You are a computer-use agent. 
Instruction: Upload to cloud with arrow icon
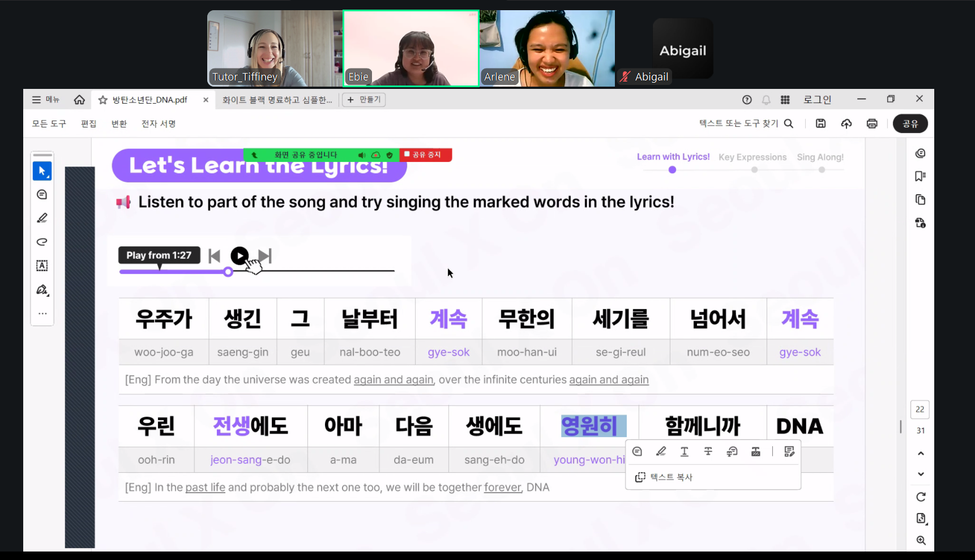(x=846, y=123)
